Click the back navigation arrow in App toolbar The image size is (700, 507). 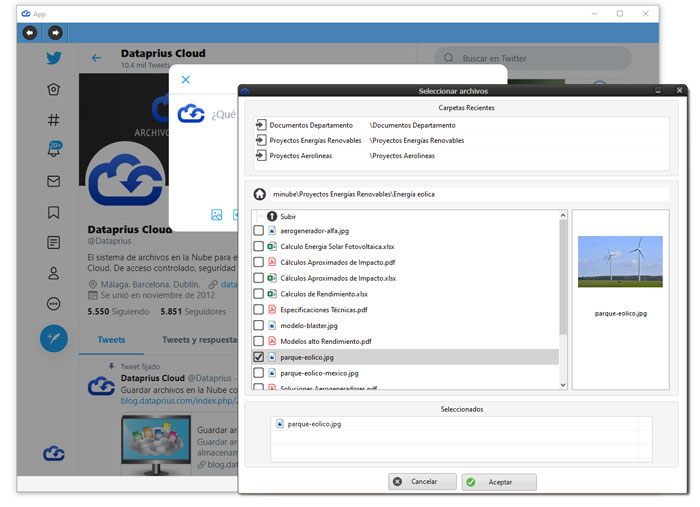click(x=30, y=33)
